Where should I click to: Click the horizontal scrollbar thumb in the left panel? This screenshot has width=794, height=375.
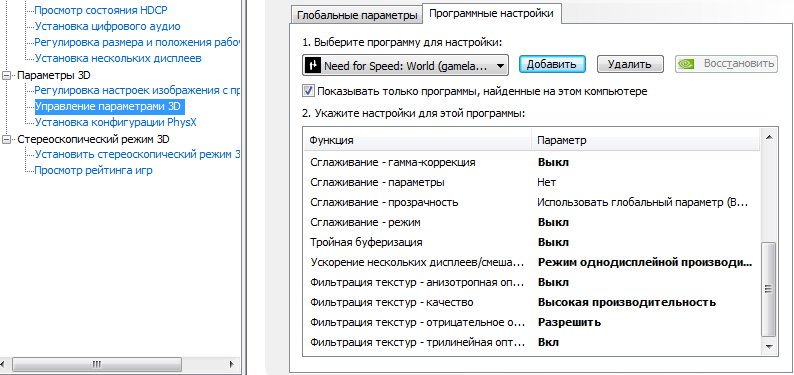pos(96,364)
